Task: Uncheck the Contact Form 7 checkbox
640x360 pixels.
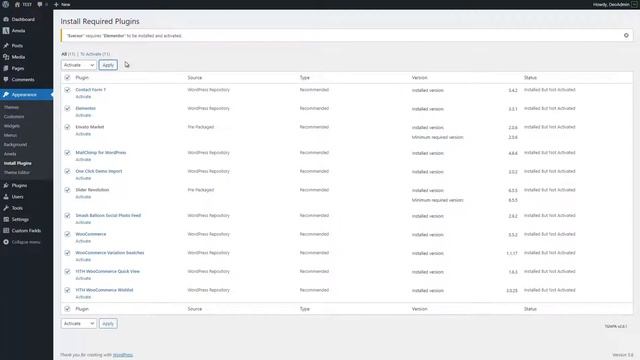Action: pos(67,90)
